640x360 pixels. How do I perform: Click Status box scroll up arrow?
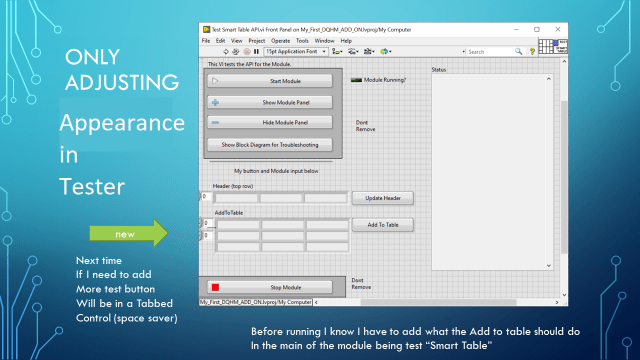(549, 79)
